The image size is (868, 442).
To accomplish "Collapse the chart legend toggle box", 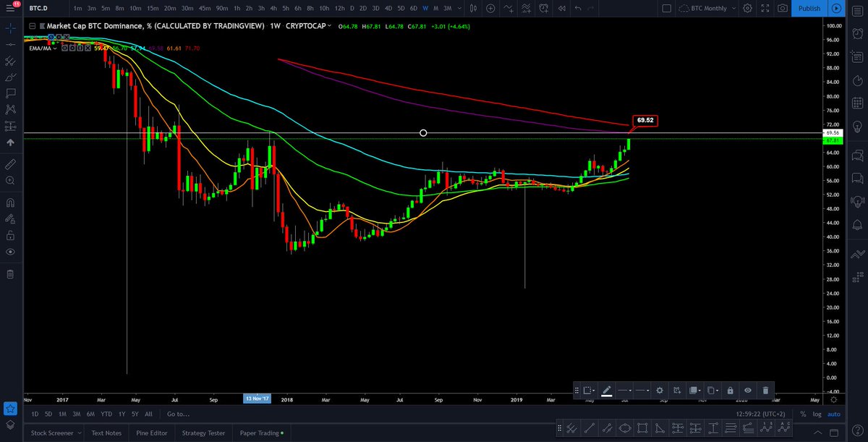I will [31, 25].
